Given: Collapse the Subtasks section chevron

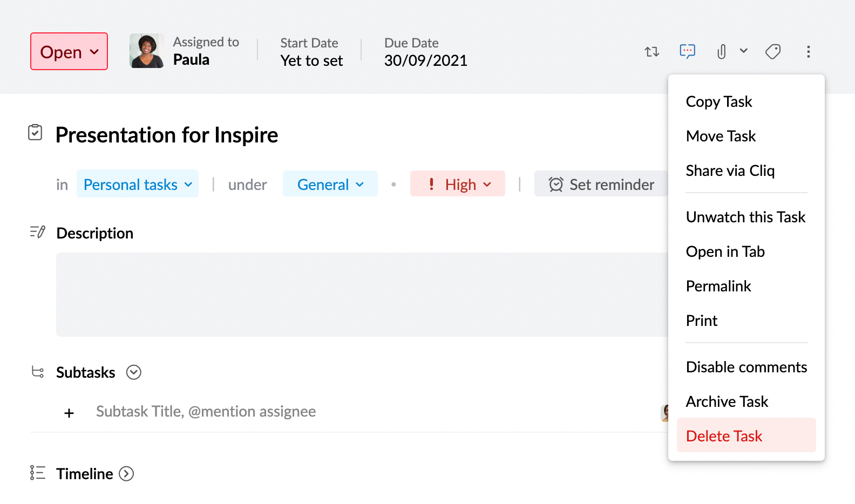Looking at the screenshot, I should click(x=134, y=372).
